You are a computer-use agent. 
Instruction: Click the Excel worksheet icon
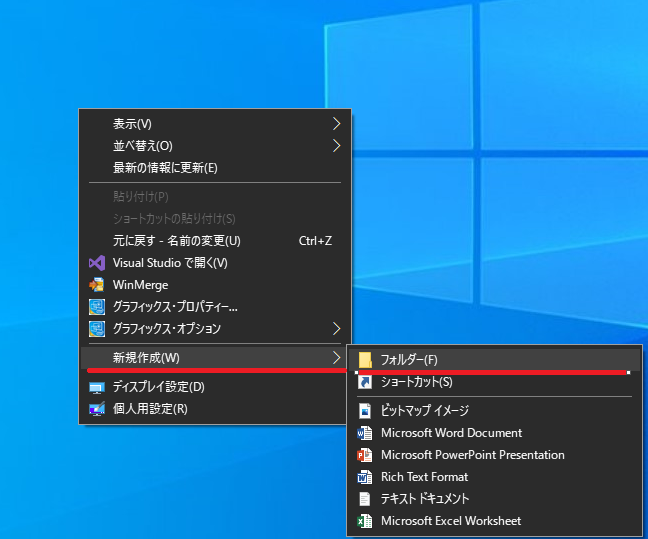(x=364, y=521)
